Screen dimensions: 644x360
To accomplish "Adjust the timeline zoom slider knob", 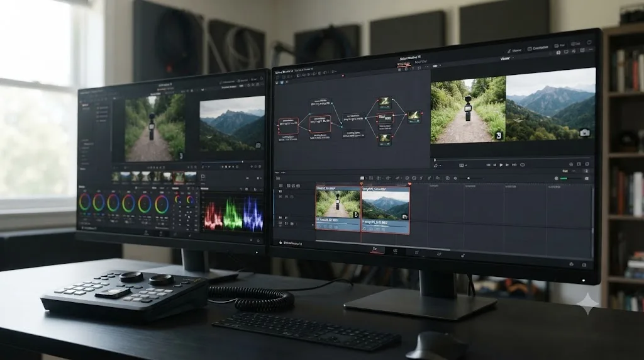I will 469,178.
